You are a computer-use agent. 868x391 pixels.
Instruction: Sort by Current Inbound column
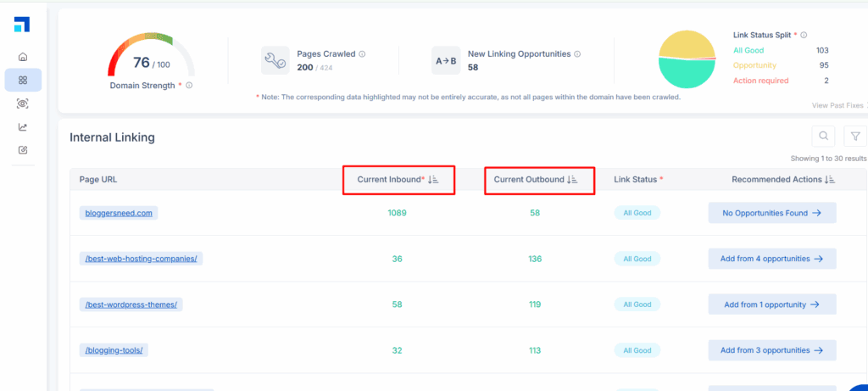coord(433,180)
